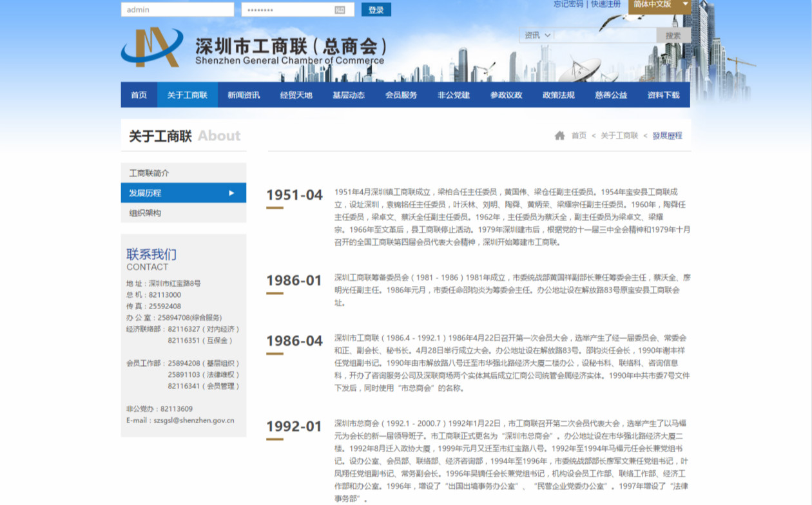Focus the username field containing admin

[177, 10]
